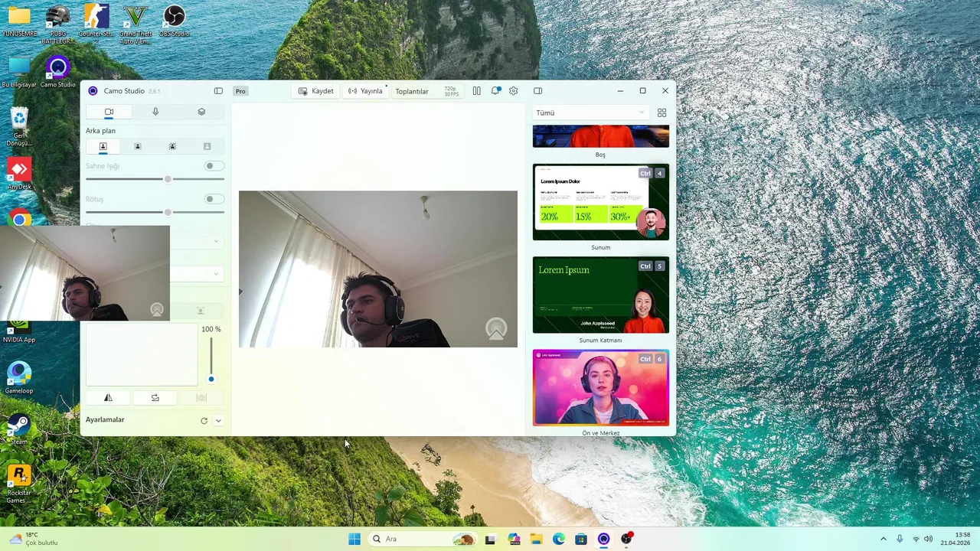Launch Counter-Strike from desktop

pyautogui.click(x=96, y=21)
